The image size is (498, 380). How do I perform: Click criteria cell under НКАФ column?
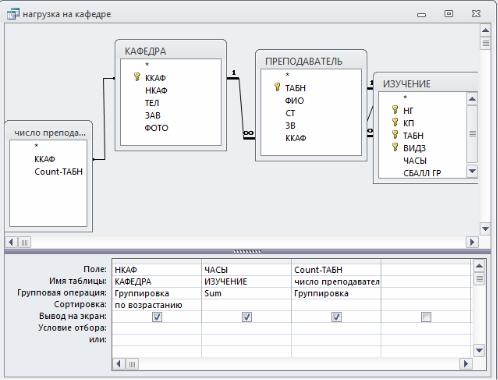[157, 328]
